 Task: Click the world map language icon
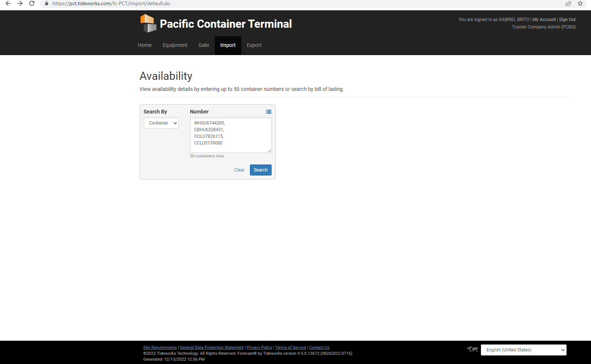(x=472, y=349)
